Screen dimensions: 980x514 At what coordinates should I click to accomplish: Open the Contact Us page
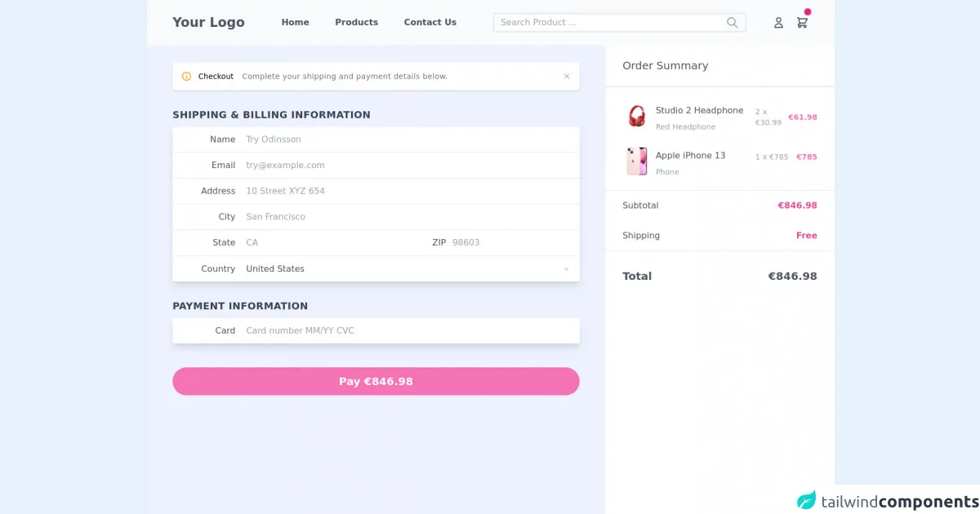click(430, 23)
